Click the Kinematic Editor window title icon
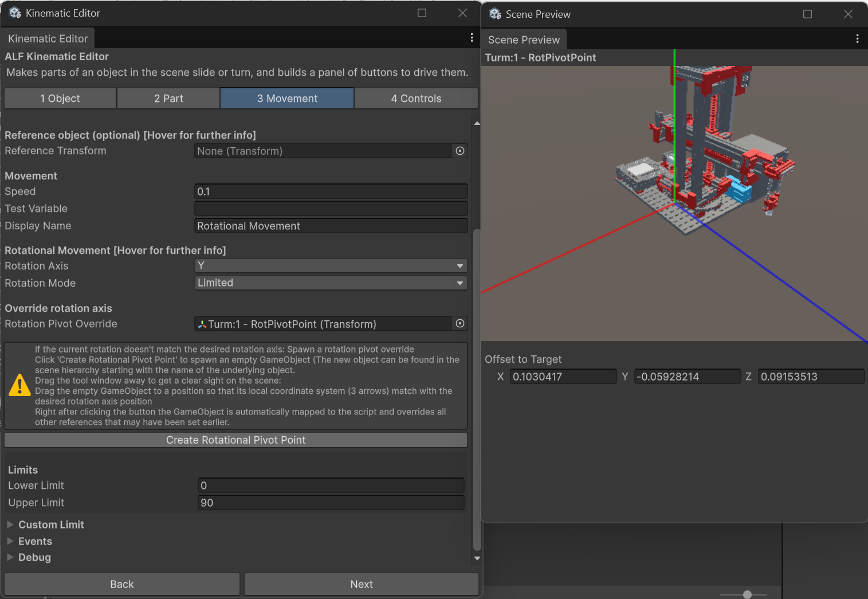 tap(15, 13)
